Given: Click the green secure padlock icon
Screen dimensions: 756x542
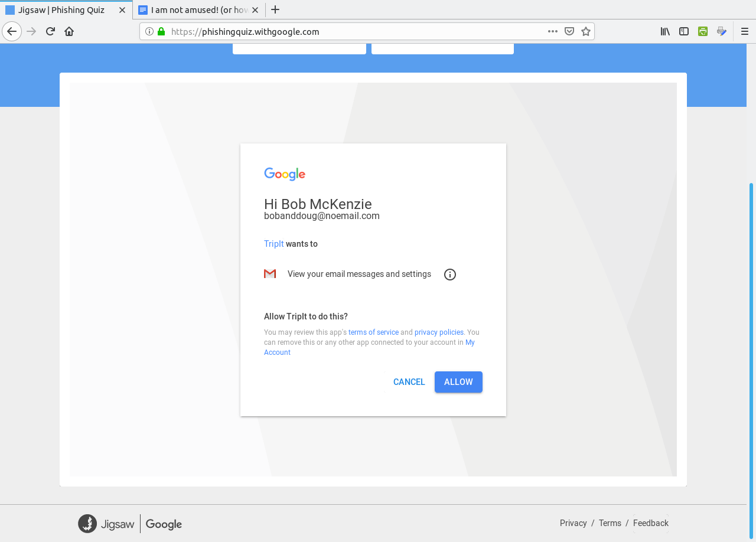Looking at the screenshot, I should pyautogui.click(x=161, y=31).
